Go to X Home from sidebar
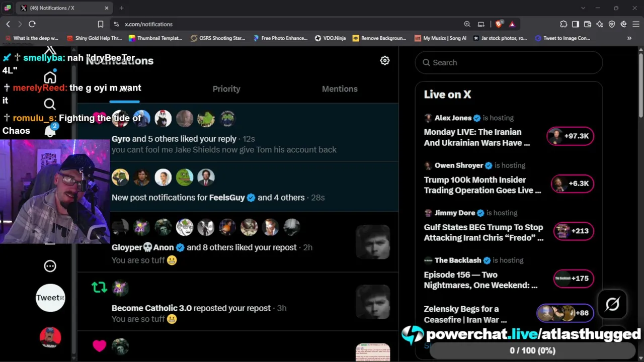 [x=50, y=77]
